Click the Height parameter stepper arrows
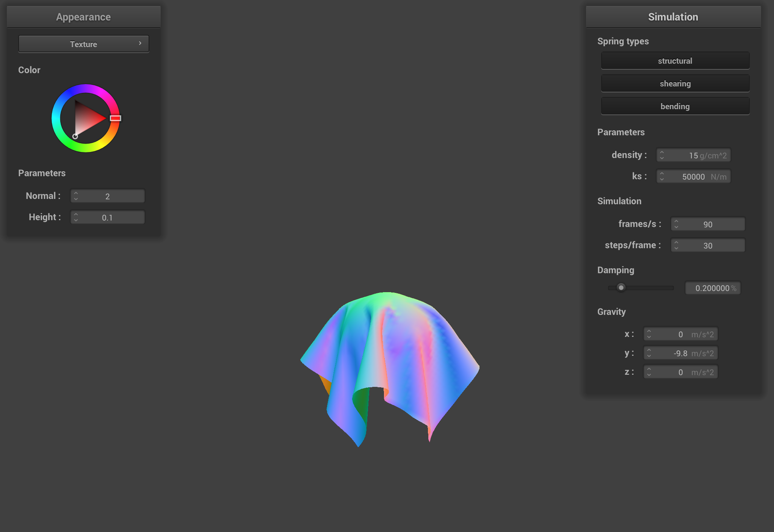 point(76,217)
